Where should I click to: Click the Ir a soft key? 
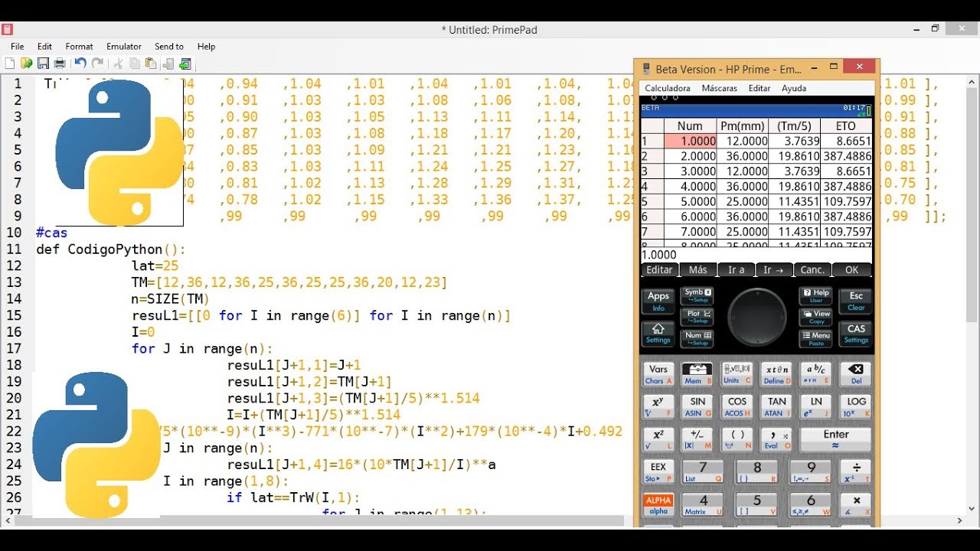[x=736, y=269]
